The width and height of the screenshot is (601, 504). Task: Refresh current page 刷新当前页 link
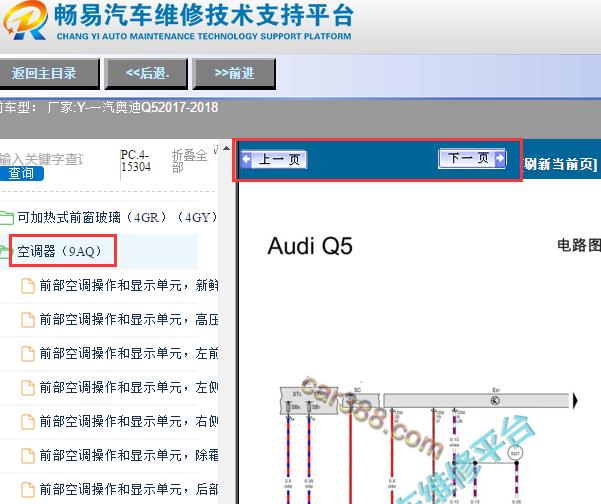coord(560,164)
